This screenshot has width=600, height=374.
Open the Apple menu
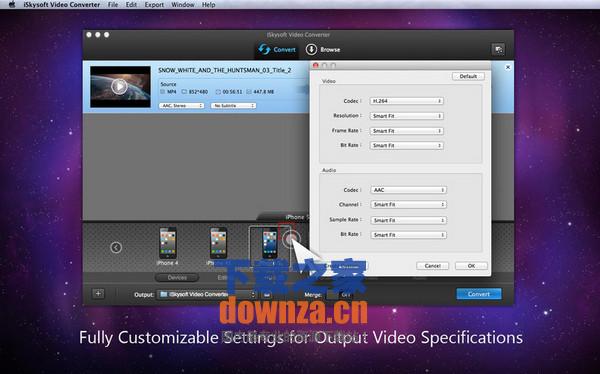[12, 5]
